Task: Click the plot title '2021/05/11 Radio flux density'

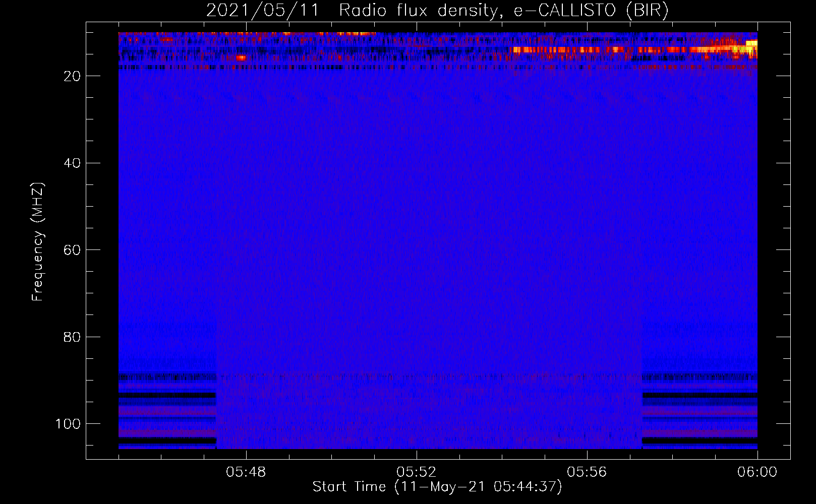Action: (x=352, y=11)
